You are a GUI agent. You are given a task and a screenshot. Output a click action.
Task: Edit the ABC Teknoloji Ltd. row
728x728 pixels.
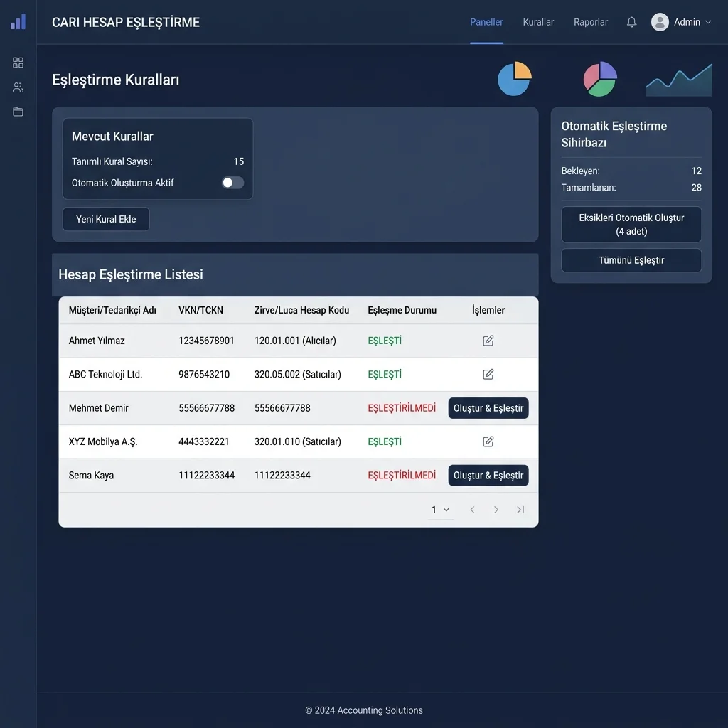488,374
